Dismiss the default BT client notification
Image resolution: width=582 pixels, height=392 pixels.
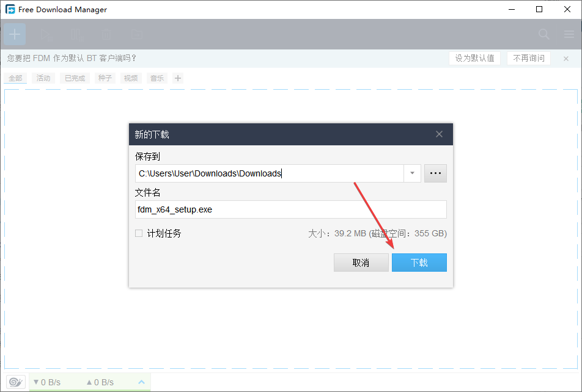tap(566, 59)
